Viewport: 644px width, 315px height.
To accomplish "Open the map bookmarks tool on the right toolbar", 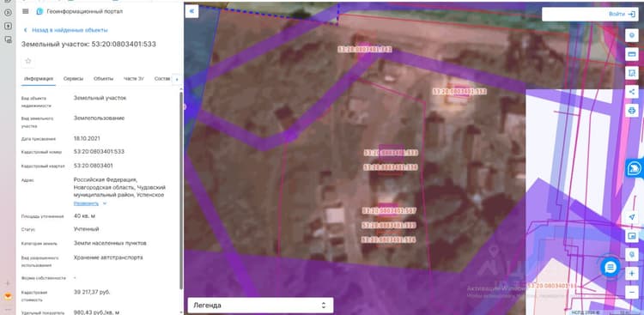I will 632,73.
